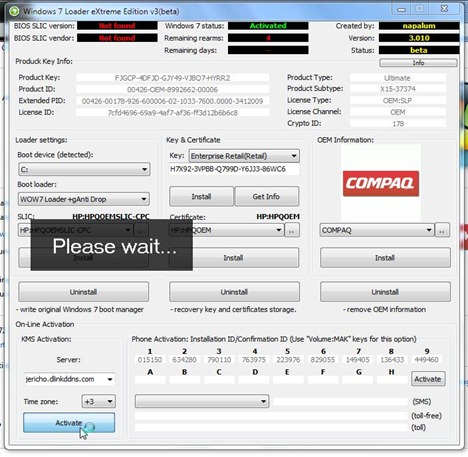Image resolution: width=468 pixels, height=457 pixels.
Task: Click Uninstall to remove OEM information
Action: coord(385,292)
